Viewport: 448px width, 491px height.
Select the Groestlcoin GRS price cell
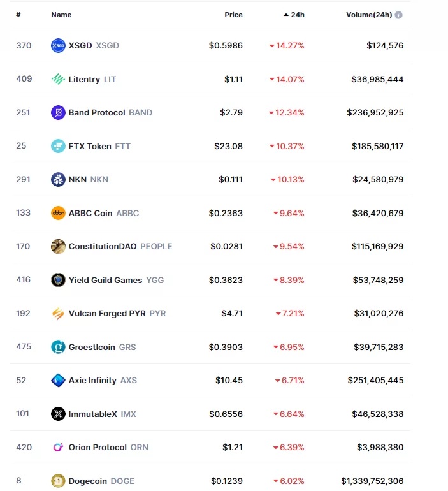[x=226, y=347]
